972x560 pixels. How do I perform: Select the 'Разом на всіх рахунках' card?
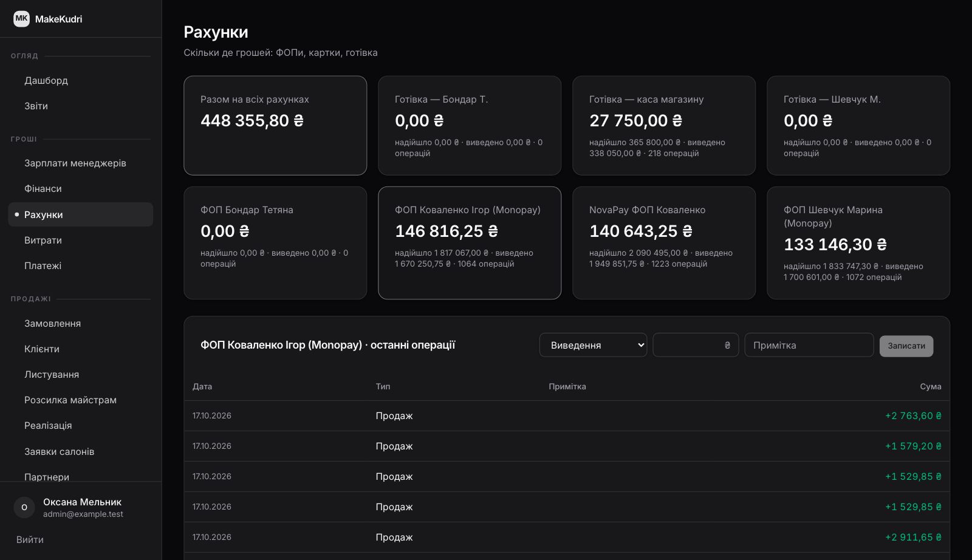click(x=275, y=125)
